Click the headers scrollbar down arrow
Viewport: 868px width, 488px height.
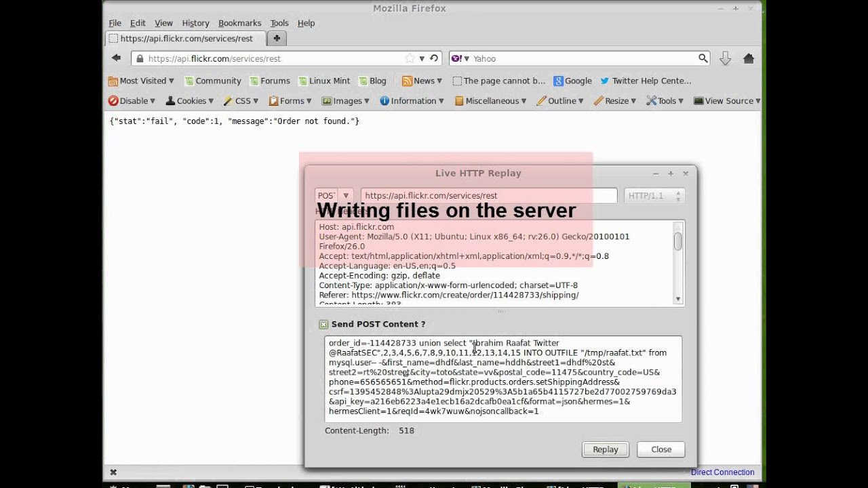[678, 299]
